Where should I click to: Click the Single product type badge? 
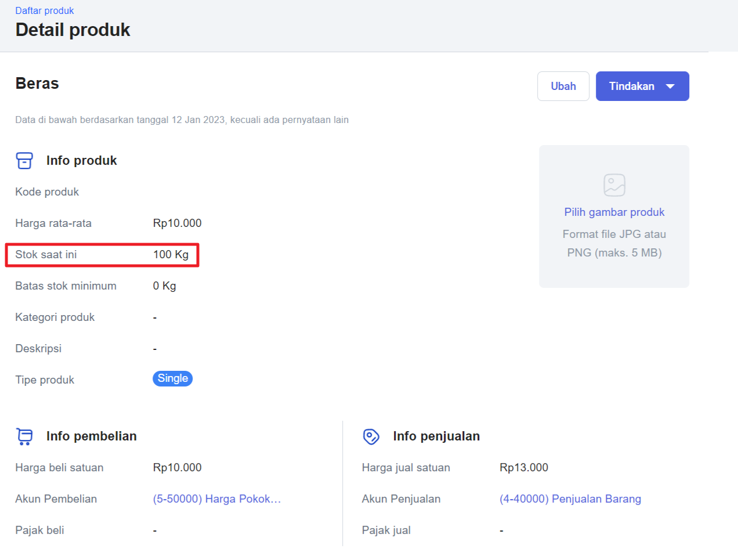pos(172,378)
